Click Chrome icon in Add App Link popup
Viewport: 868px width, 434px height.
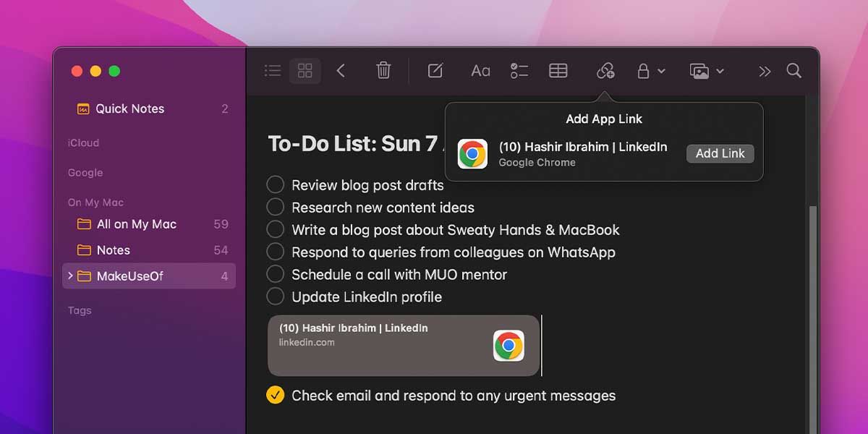pos(472,154)
